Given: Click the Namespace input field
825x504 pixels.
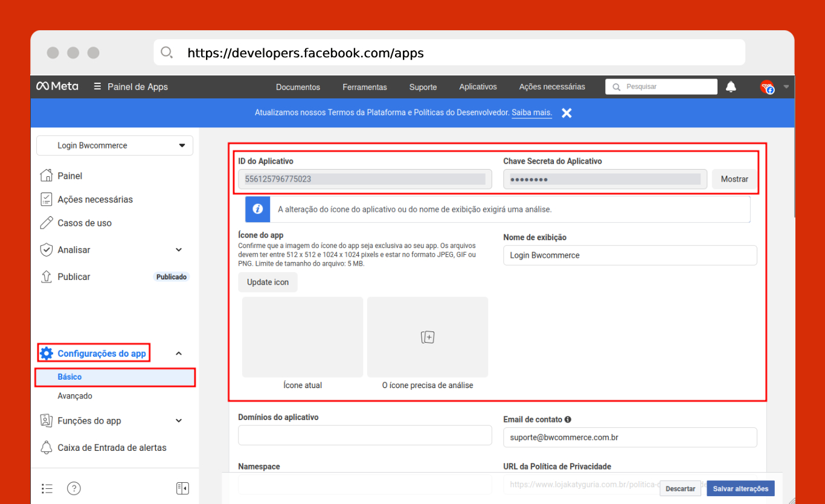Looking at the screenshot, I should coord(365,485).
